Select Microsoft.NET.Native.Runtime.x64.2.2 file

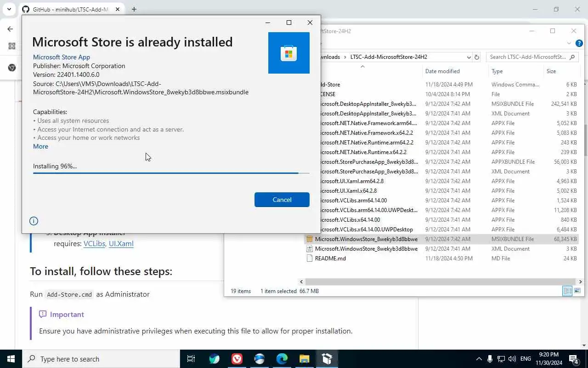[363, 152]
